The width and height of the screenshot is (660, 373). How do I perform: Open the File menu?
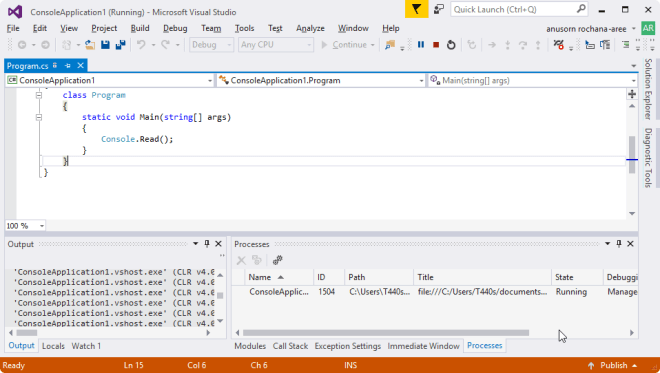[x=13, y=28]
